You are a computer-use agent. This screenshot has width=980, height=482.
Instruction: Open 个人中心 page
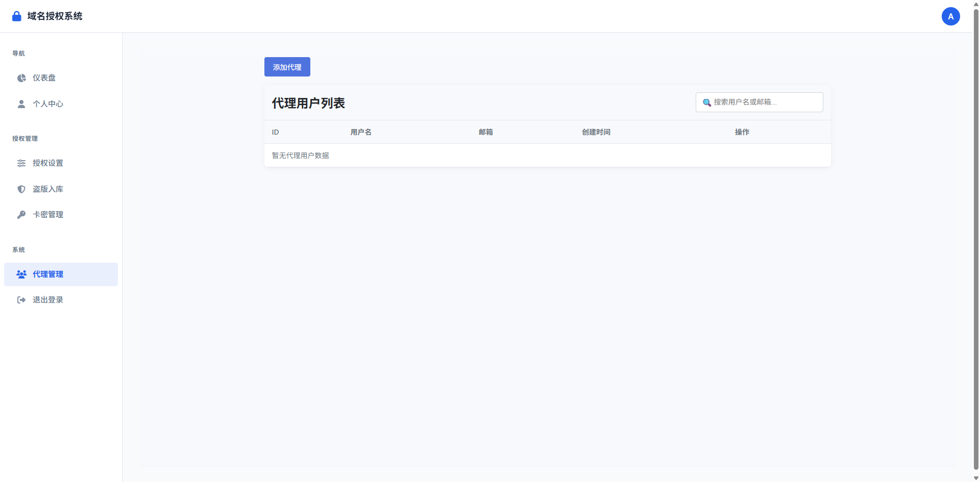click(x=48, y=104)
